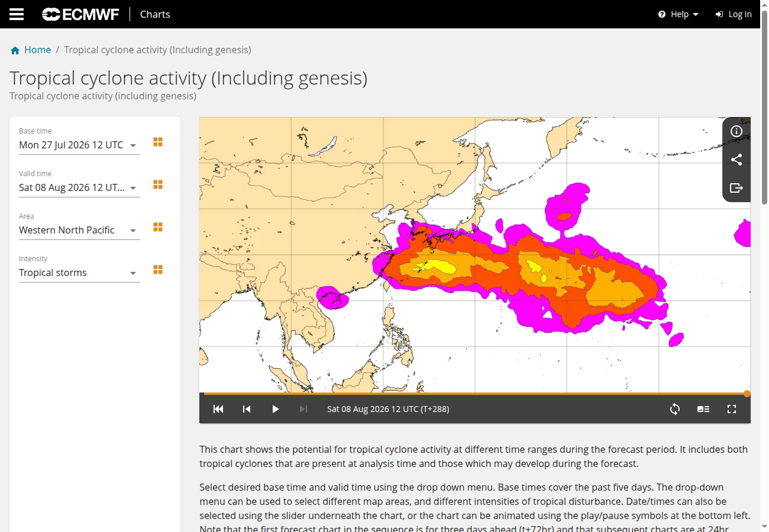
Task: Expand the Intensity dropdown Tropical storms
Action: pos(79,273)
